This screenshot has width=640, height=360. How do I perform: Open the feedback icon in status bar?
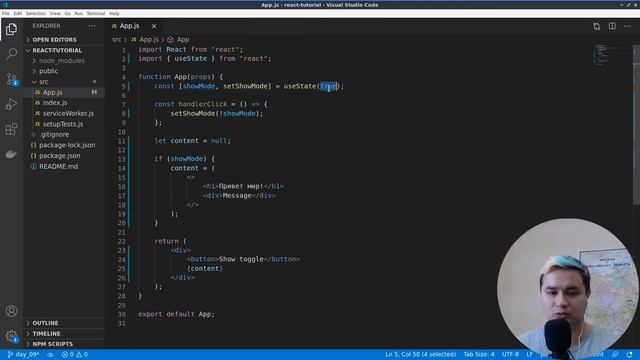[x=615, y=354]
